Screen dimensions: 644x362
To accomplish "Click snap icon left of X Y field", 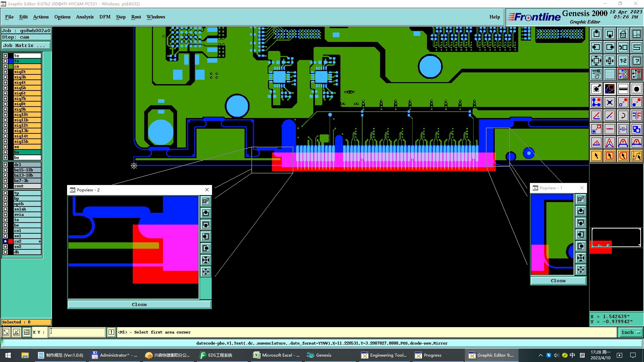I will (27, 332).
